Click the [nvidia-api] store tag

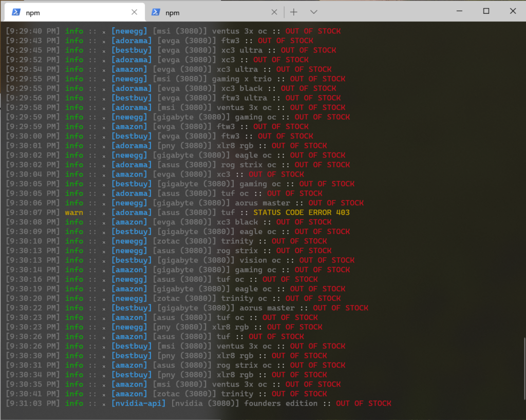(139, 404)
